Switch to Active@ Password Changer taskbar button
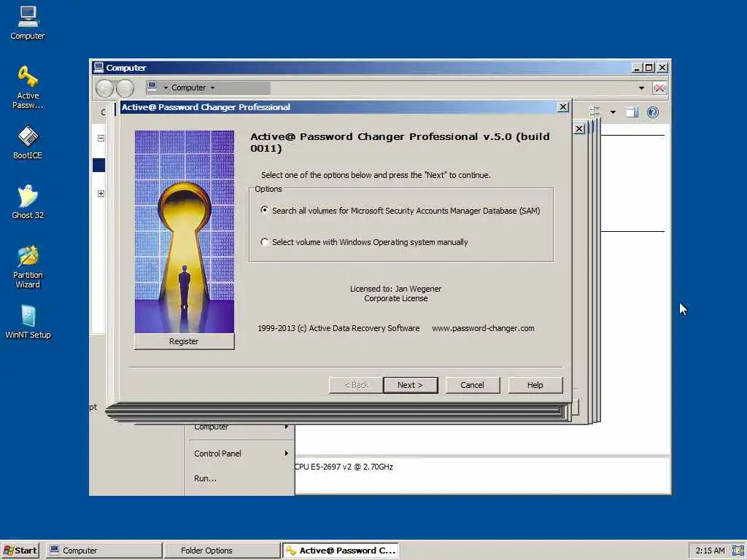 click(340, 551)
